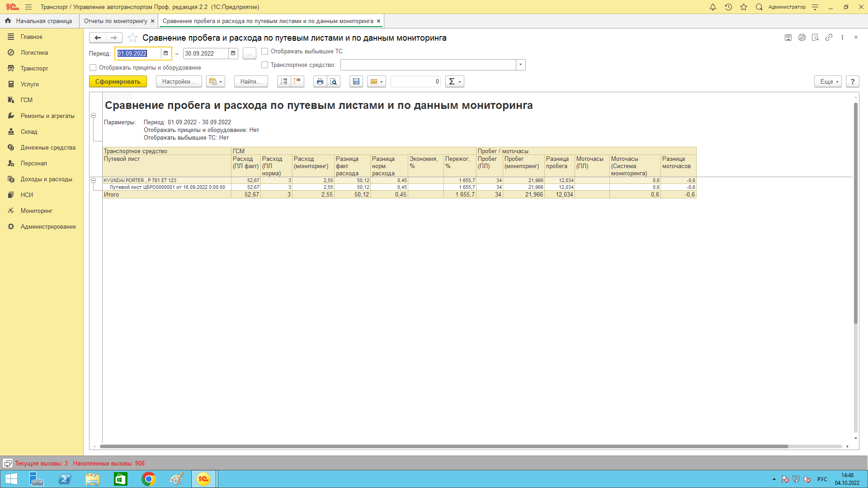Click the Сформировать button
This screenshot has width=868, height=488.
(118, 82)
